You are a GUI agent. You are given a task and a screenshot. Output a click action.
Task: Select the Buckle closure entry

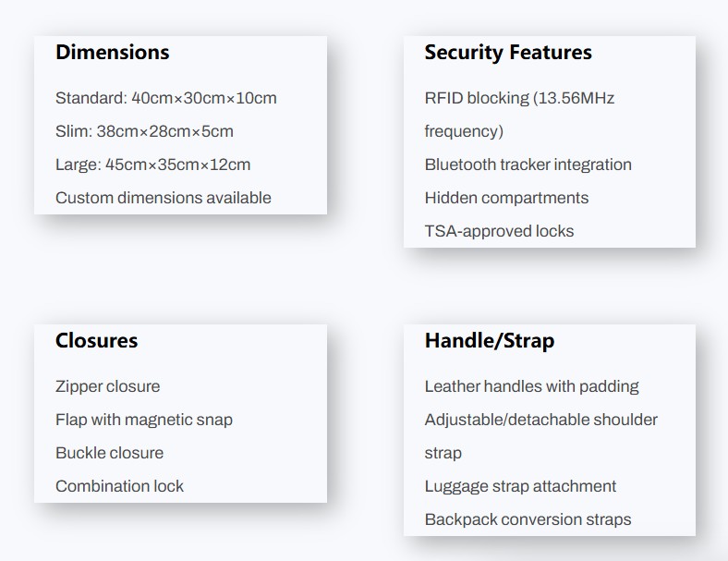(109, 453)
